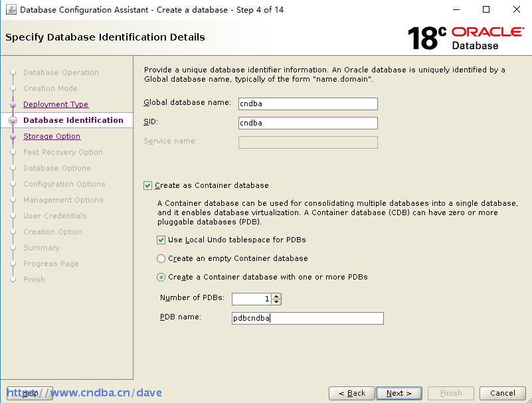This screenshot has height=403, width=532.
Task: Click the User Credentials step label
Action: point(55,216)
